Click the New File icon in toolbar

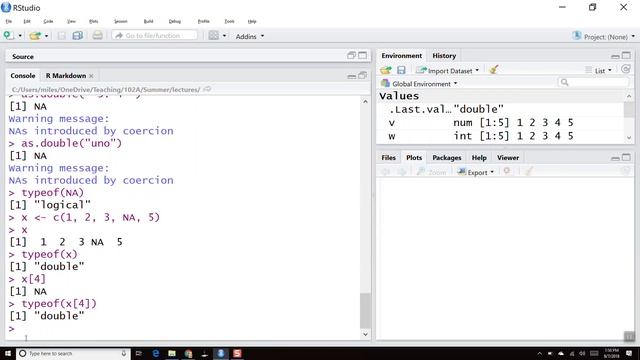8,36
